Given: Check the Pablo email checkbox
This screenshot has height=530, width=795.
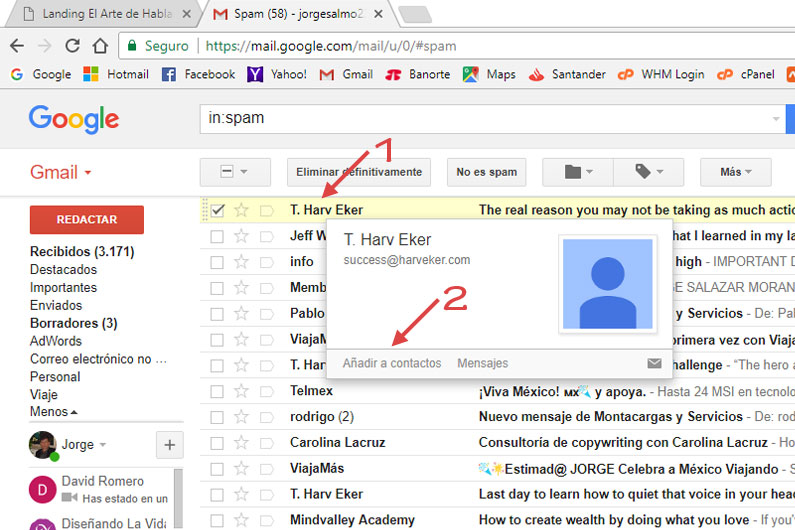Looking at the screenshot, I should tap(217, 313).
